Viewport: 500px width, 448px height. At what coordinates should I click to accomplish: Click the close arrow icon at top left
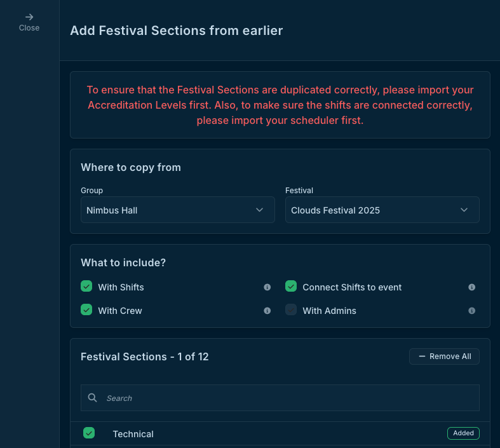(x=29, y=17)
